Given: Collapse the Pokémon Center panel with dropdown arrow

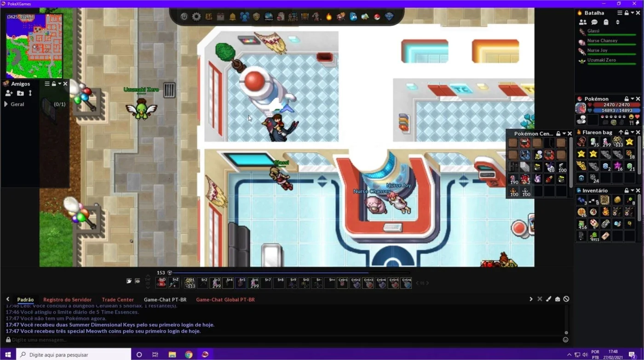Looking at the screenshot, I should (x=564, y=134).
